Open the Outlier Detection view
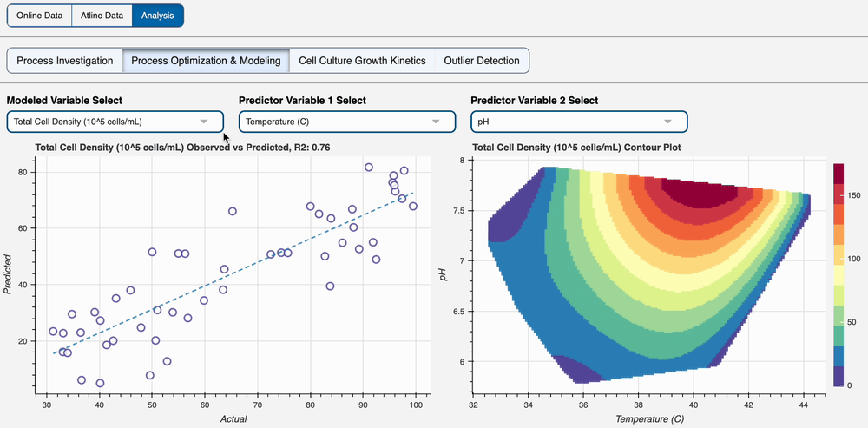The image size is (868, 428). [x=482, y=61]
